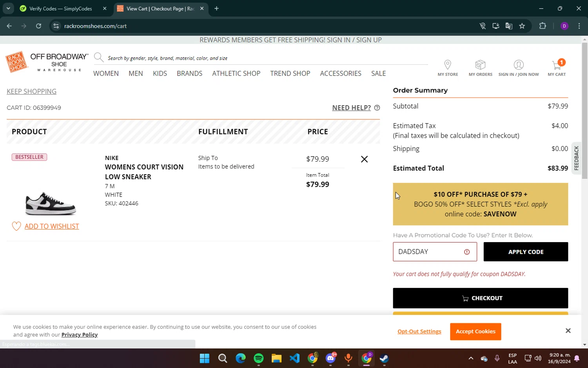Click the wishlist heart icon
This screenshot has width=588, height=368.
click(16, 226)
